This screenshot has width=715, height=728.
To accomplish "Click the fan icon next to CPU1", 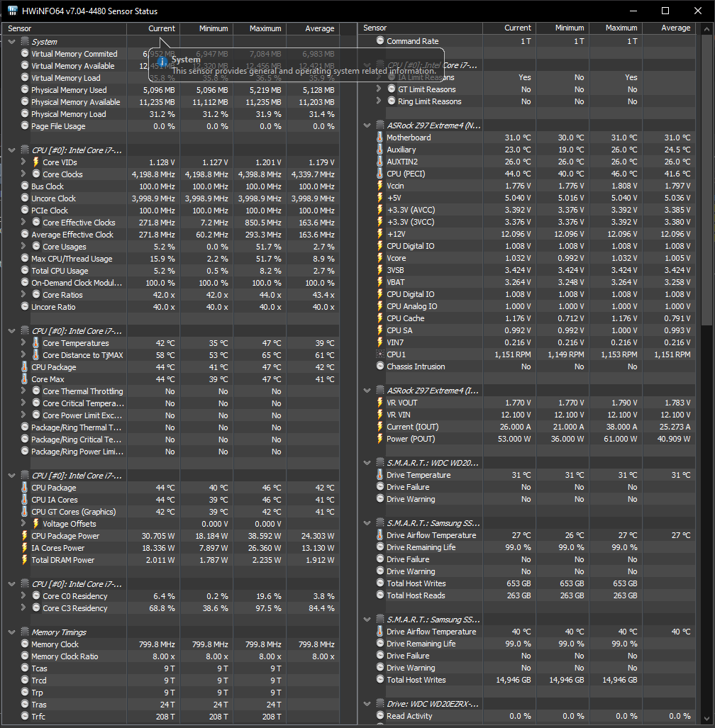I will pyautogui.click(x=380, y=354).
